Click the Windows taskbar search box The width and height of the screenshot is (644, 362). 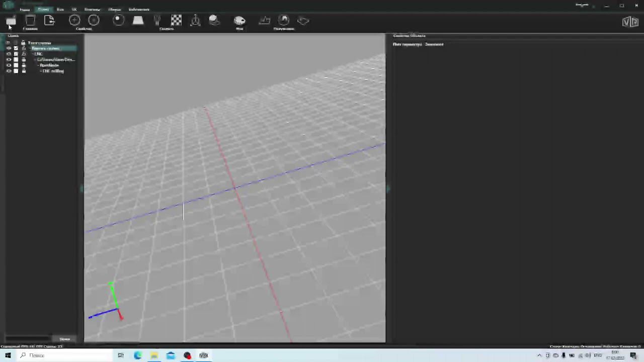point(65,355)
